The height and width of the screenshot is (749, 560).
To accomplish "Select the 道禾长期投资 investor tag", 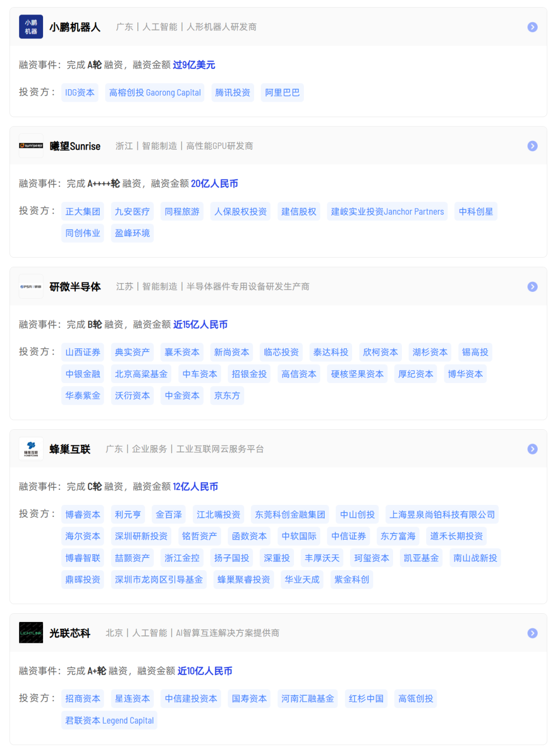I will point(456,536).
